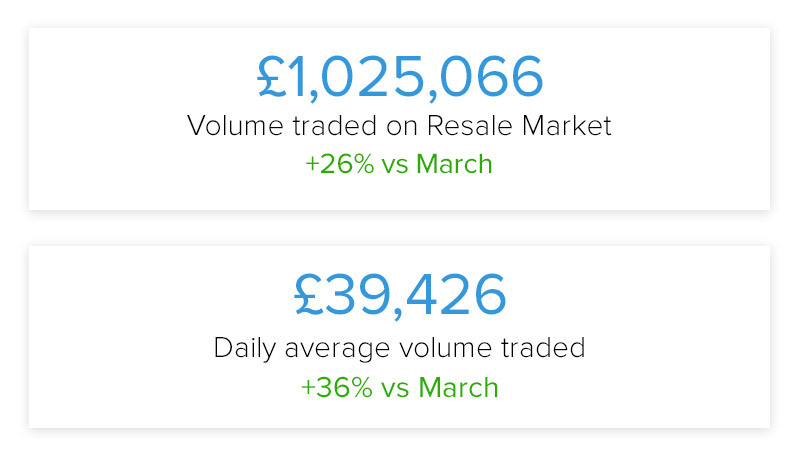Screen dimensions: 800x458
Task: Click the words 'Resale Market'
Action: (x=519, y=125)
